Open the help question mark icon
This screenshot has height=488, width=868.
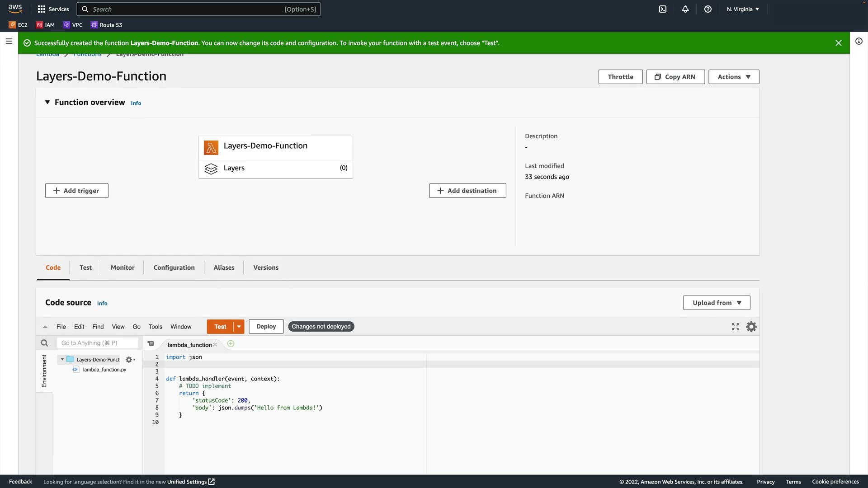pyautogui.click(x=708, y=9)
